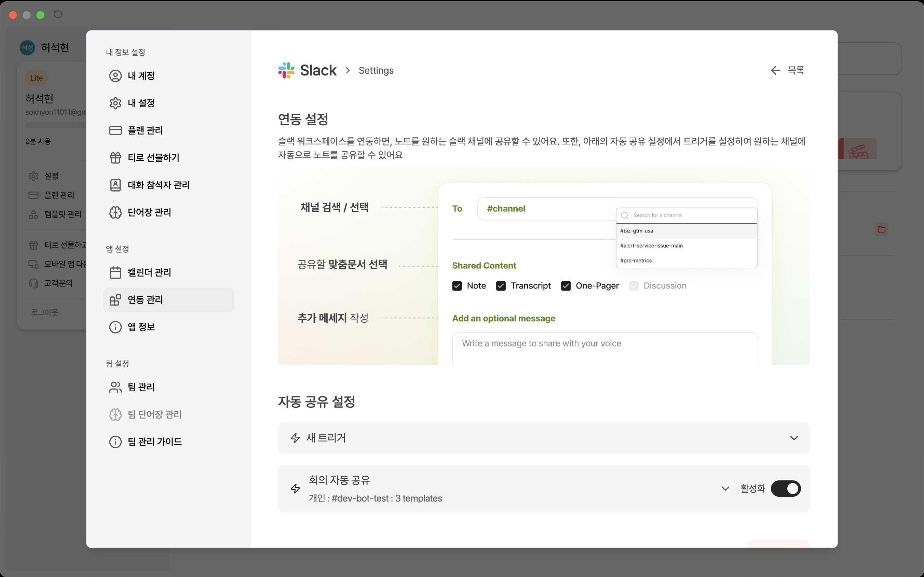Click the brain icon for 단어장 관리
Screen dimensions: 924x577
(x=115, y=212)
